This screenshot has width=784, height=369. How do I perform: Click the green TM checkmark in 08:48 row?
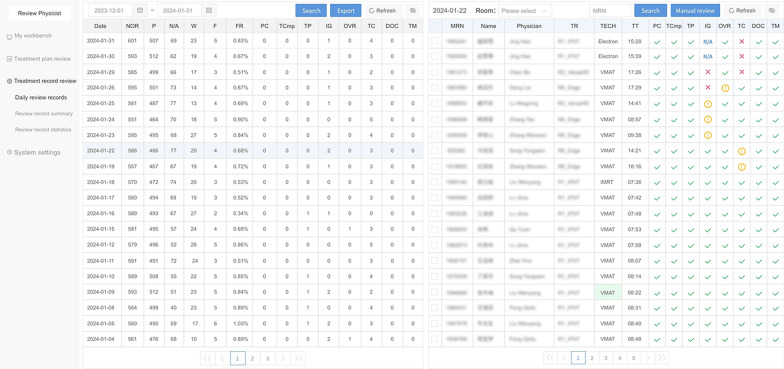coord(775,340)
